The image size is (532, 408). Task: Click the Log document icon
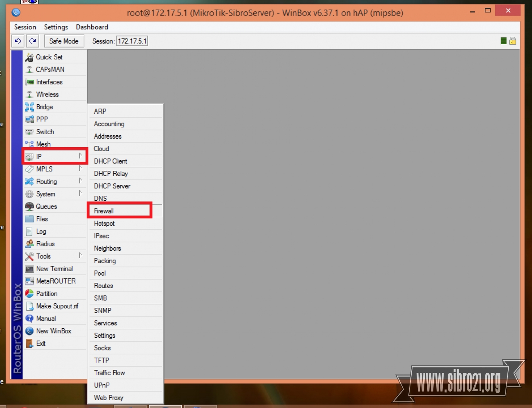29,231
